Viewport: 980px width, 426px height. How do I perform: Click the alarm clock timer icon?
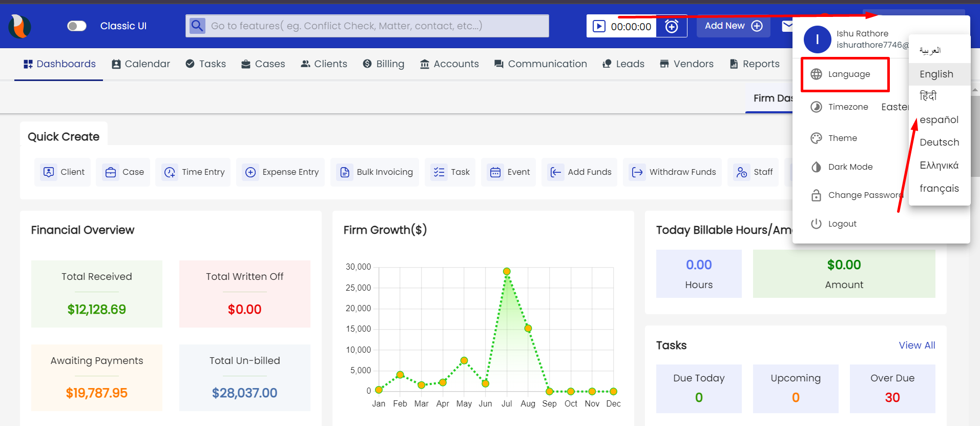[672, 26]
